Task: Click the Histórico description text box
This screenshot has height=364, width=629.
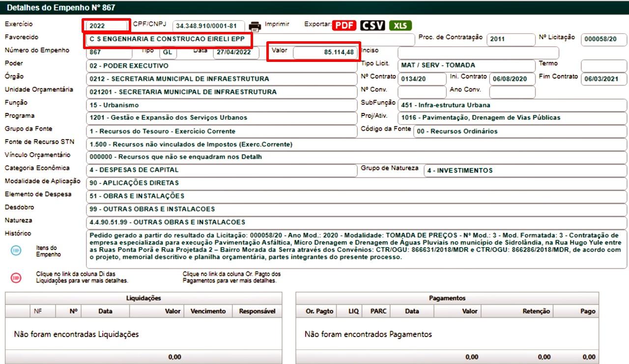Action: click(x=356, y=249)
